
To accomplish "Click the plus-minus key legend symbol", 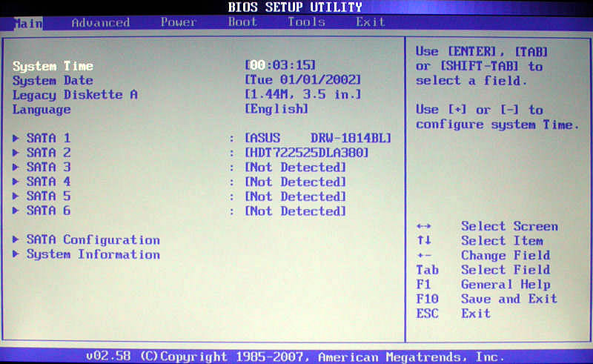I will [423, 256].
